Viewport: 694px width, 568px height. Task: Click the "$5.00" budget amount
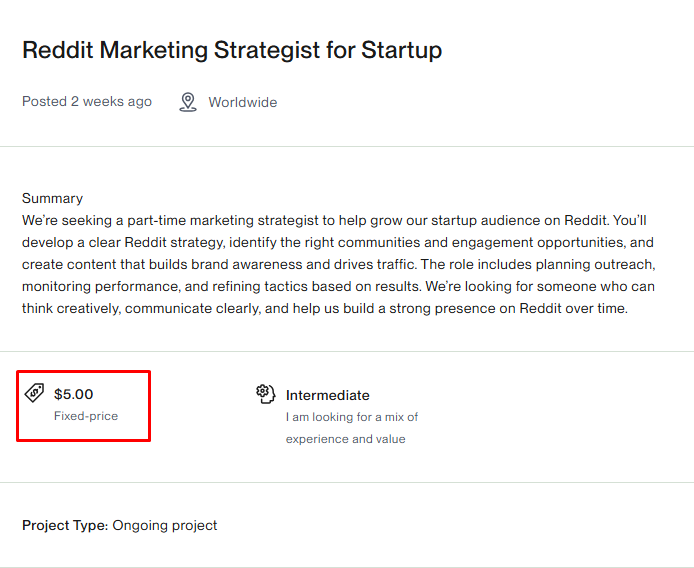coord(73,394)
